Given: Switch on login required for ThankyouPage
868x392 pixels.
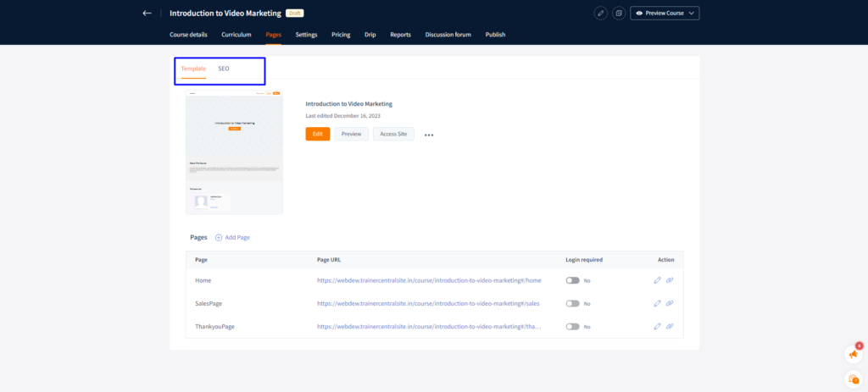Looking at the screenshot, I should coord(573,326).
